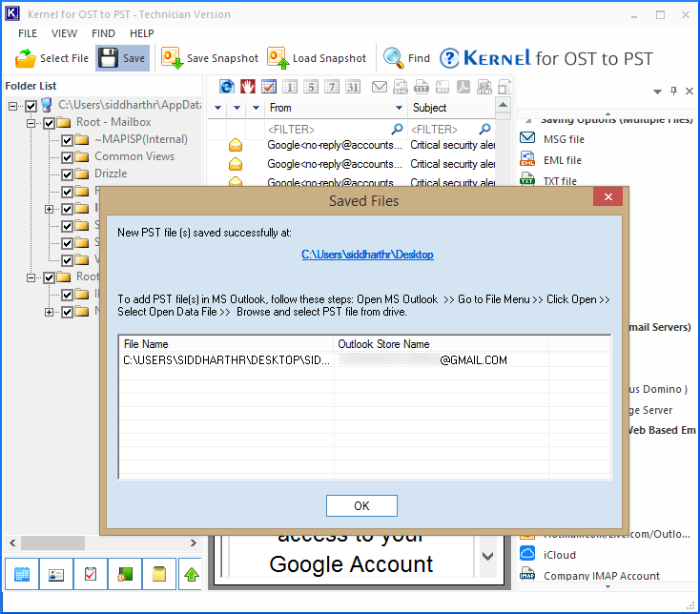Click the preview pane scroll down arrow
Viewport: 700px width, 614px height.
click(x=488, y=556)
